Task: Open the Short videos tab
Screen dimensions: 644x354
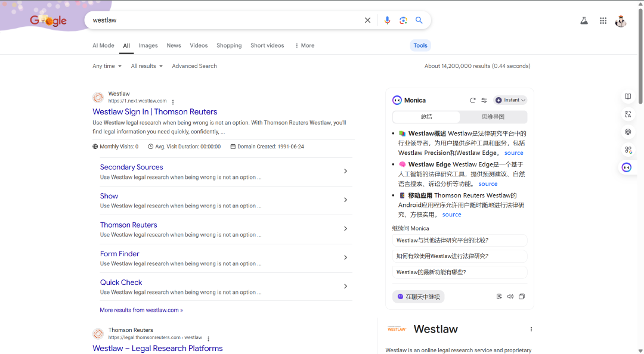Action: tap(267, 45)
